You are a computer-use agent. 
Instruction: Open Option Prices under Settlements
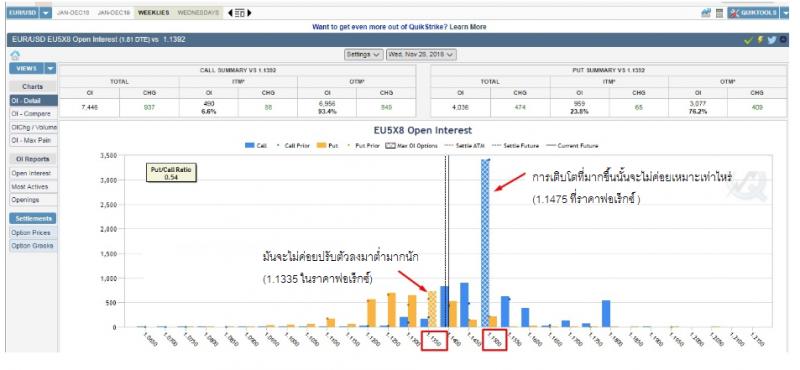33,233
